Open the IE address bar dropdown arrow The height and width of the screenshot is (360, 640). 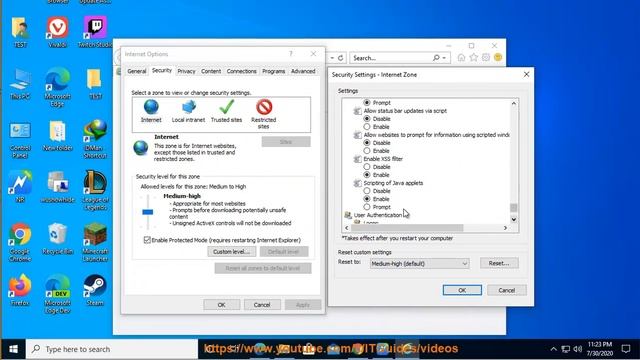[x=332, y=58]
